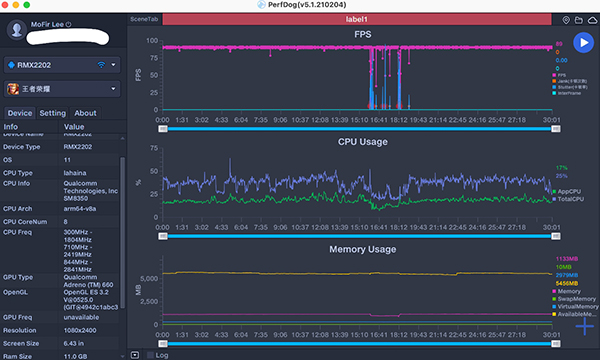Click the right handle of Memory Usage slider

556,344
